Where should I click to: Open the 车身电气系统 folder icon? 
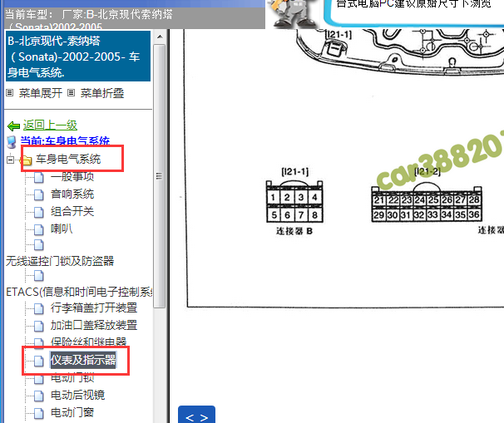pos(27,160)
